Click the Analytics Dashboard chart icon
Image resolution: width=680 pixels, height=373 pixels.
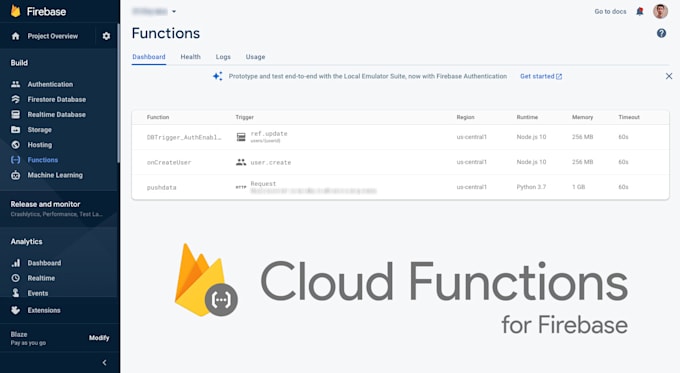coord(16,263)
